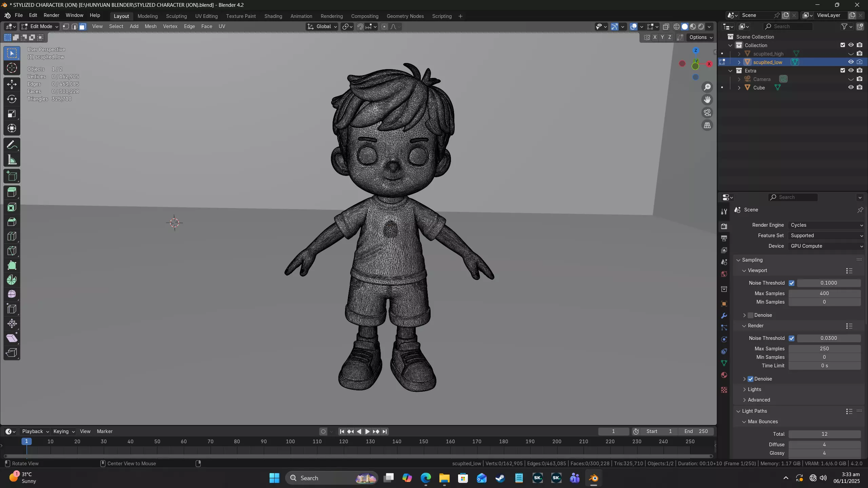The image size is (868, 488).
Task: Select the Shrink/Fatten tool
Action: pyautogui.click(x=12, y=324)
